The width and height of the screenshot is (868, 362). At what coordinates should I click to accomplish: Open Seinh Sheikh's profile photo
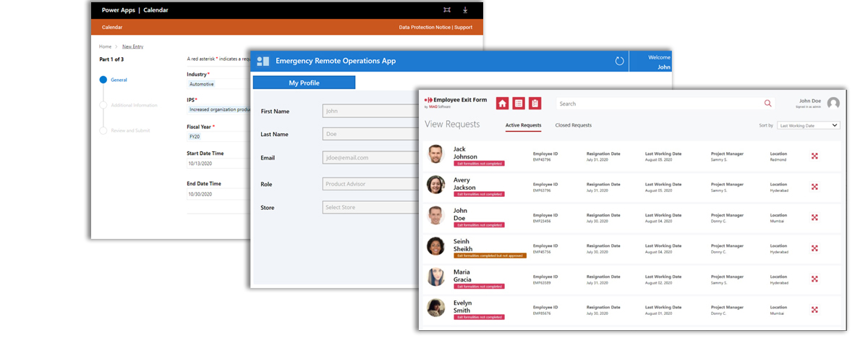(x=435, y=246)
